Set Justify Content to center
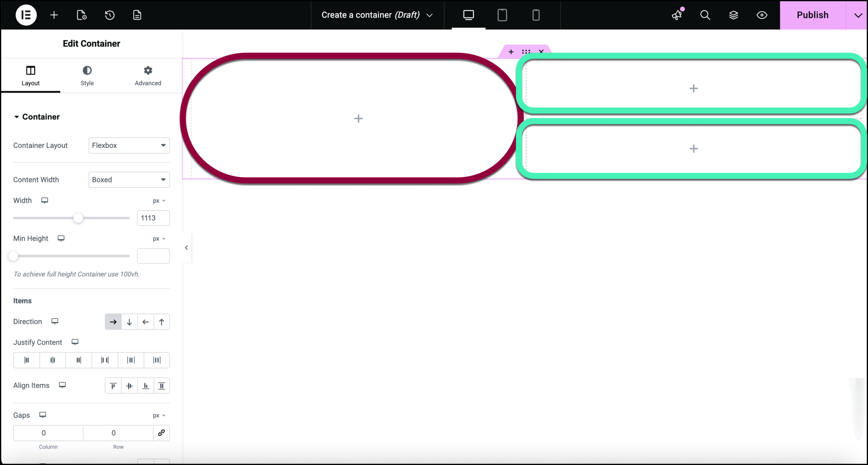 coord(53,360)
